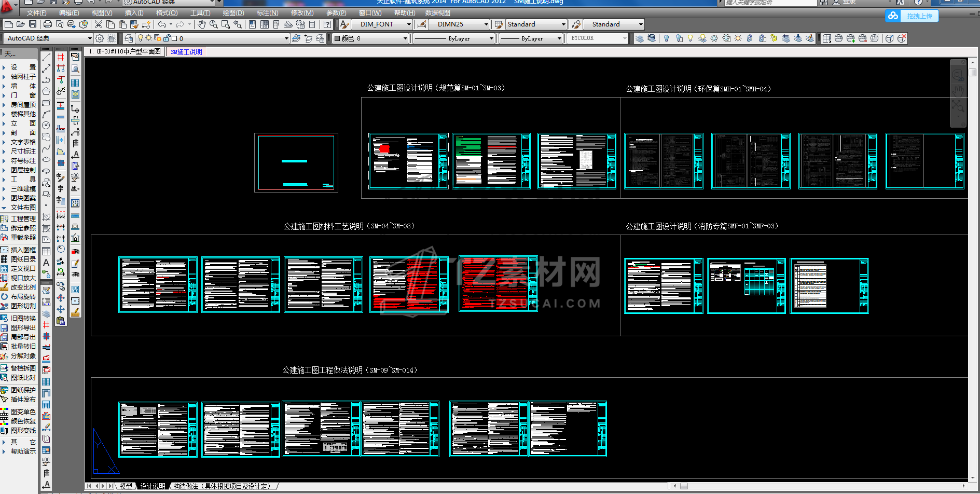Open the 绘图(D) menu
The height and width of the screenshot is (494, 980).
click(x=233, y=13)
